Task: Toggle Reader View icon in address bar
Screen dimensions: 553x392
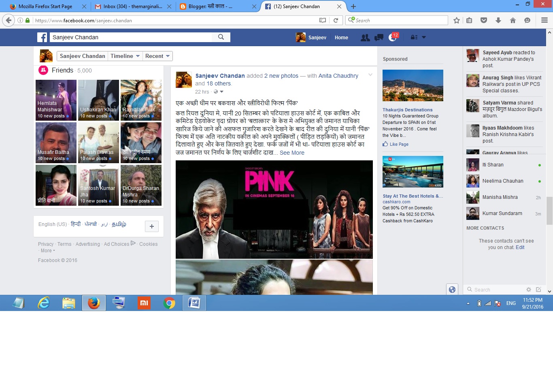Action: [x=323, y=20]
